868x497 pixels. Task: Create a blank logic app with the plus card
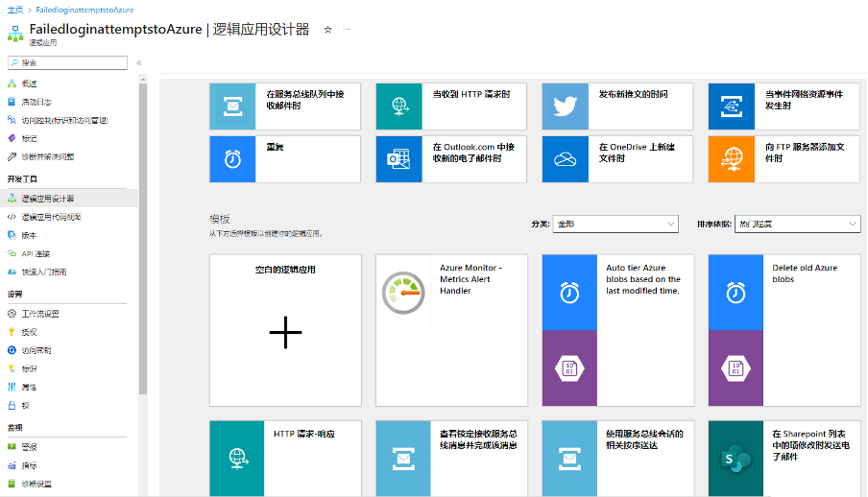[x=285, y=330]
